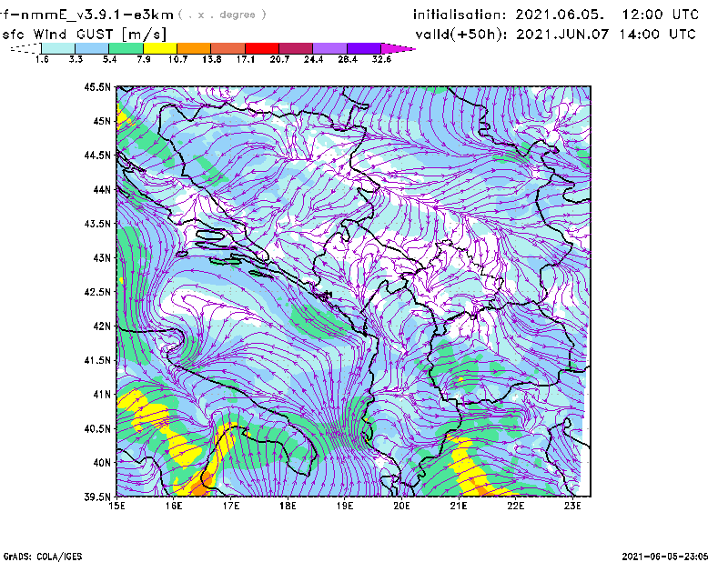Click the light blue legend swatch
Screen dimensions: 728x562
[92, 48]
